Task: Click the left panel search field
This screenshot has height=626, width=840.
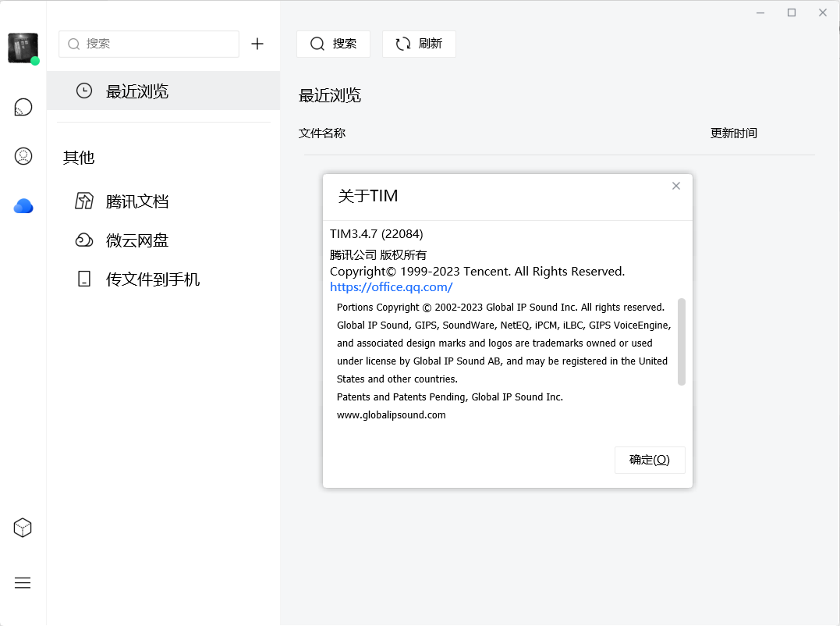Action: click(149, 44)
